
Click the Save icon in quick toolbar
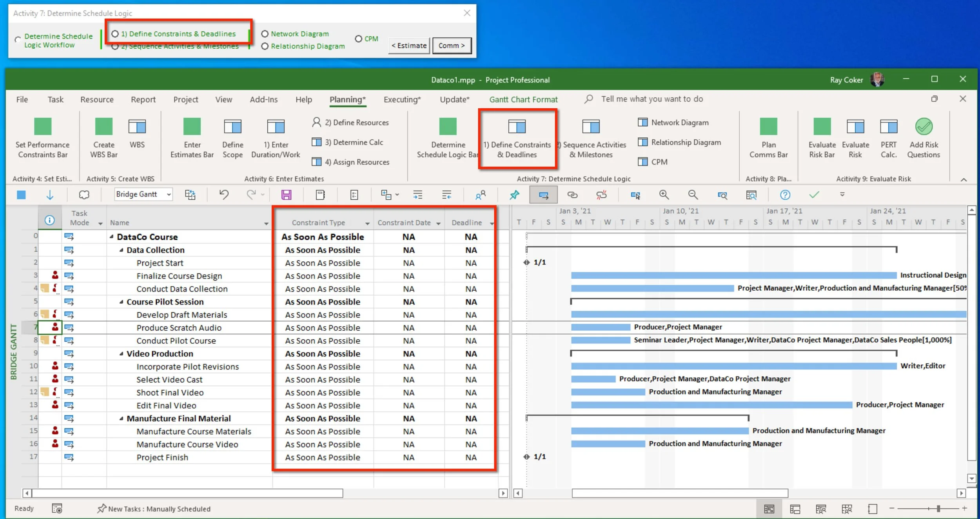tap(286, 195)
